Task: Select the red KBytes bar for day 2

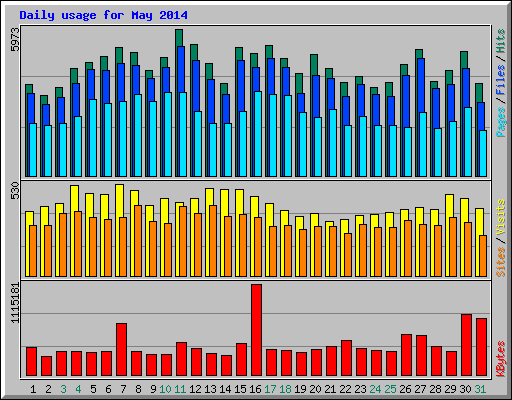Action: 46,366
